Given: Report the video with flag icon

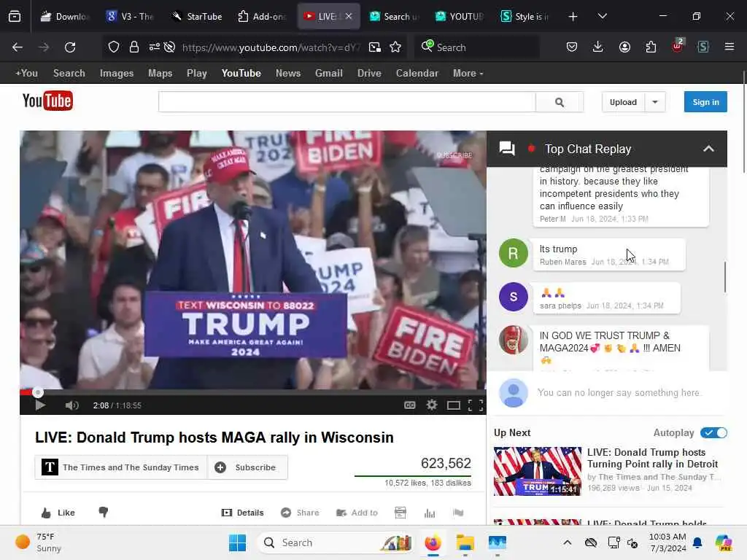Looking at the screenshot, I should [458, 513].
